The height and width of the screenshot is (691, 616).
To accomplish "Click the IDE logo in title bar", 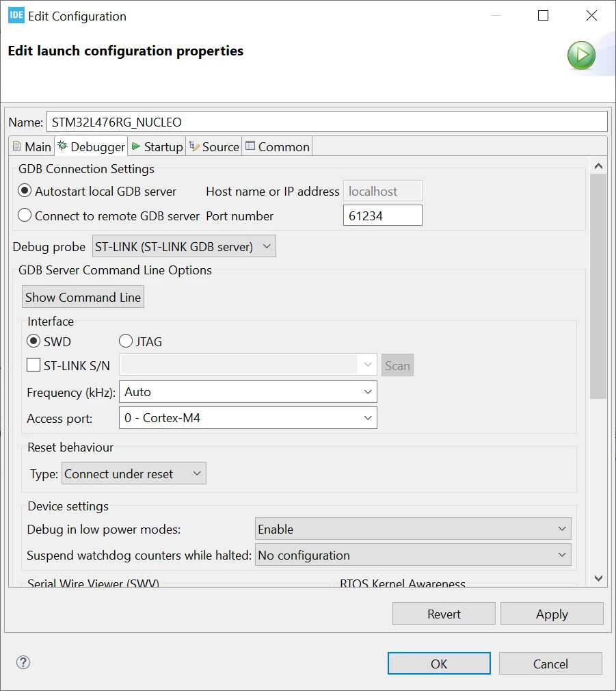I will (x=16, y=16).
